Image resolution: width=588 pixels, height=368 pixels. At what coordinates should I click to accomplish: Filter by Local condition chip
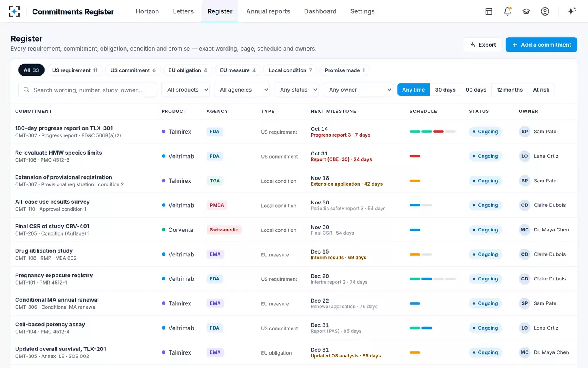point(290,70)
